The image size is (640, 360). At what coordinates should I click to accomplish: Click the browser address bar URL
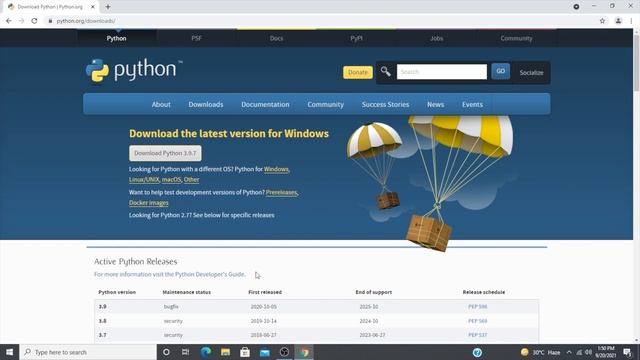pyautogui.click(x=86, y=21)
